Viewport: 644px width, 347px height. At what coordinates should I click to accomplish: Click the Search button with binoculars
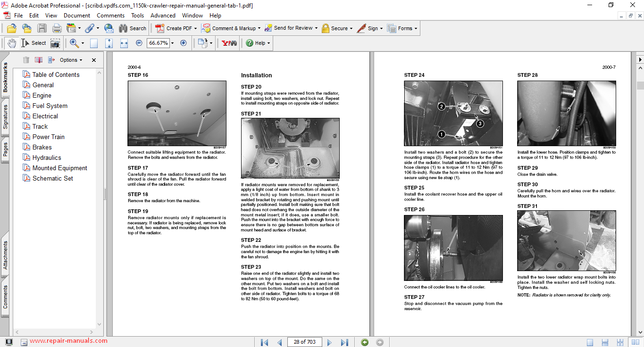pos(133,28)
